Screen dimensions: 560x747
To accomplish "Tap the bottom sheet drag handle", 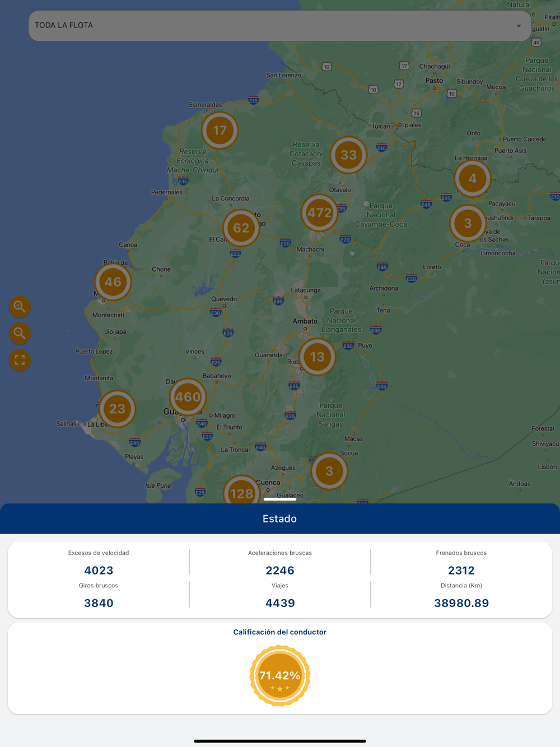I will pyautogui.click(x=280, y=499).
